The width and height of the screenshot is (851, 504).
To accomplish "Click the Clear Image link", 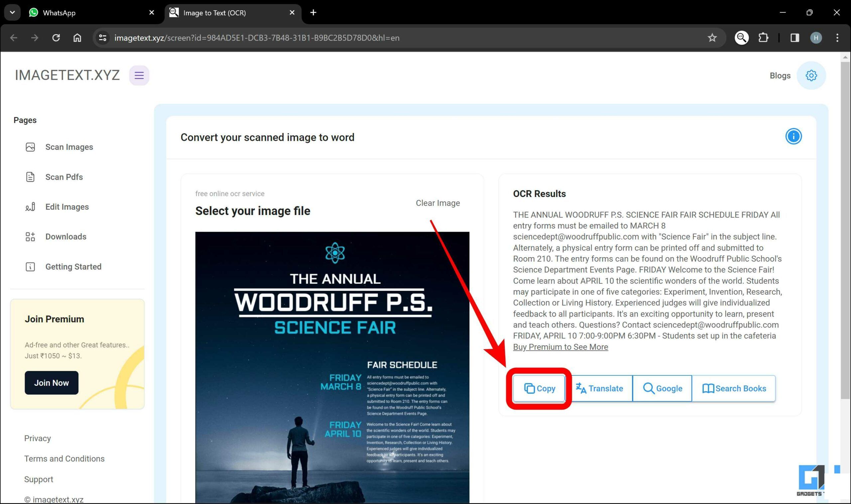I will tap(437, 203).
